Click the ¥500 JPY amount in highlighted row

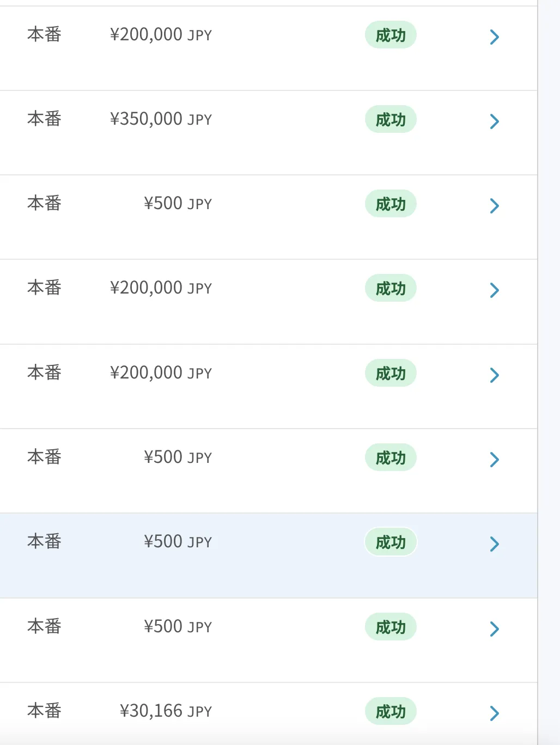(x=178, y=541)
